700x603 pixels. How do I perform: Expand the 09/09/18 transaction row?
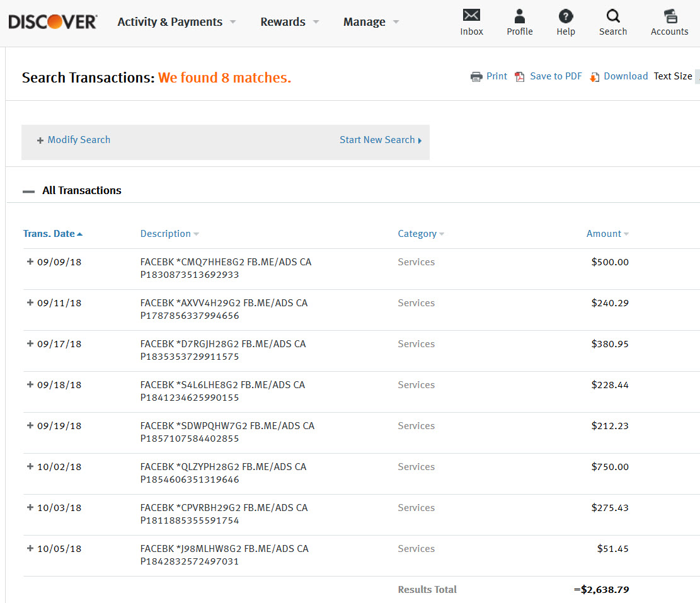pos(30,261)
